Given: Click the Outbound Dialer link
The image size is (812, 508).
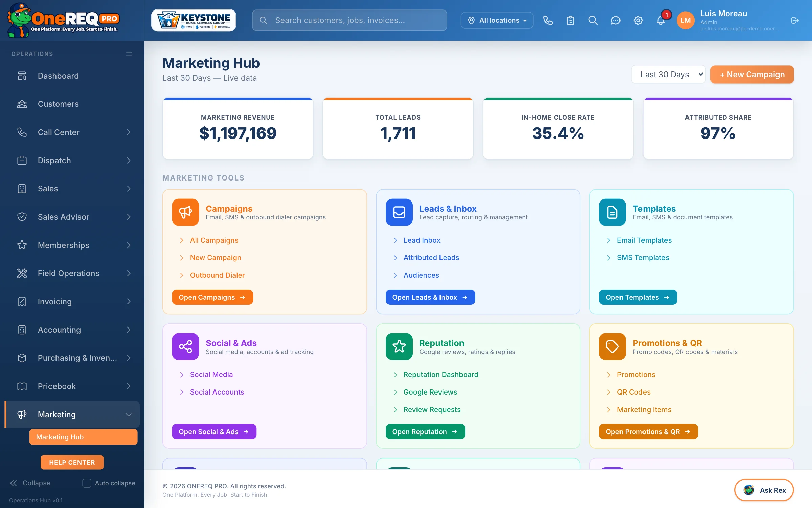Looking at the screenshot, I should 217,275.
